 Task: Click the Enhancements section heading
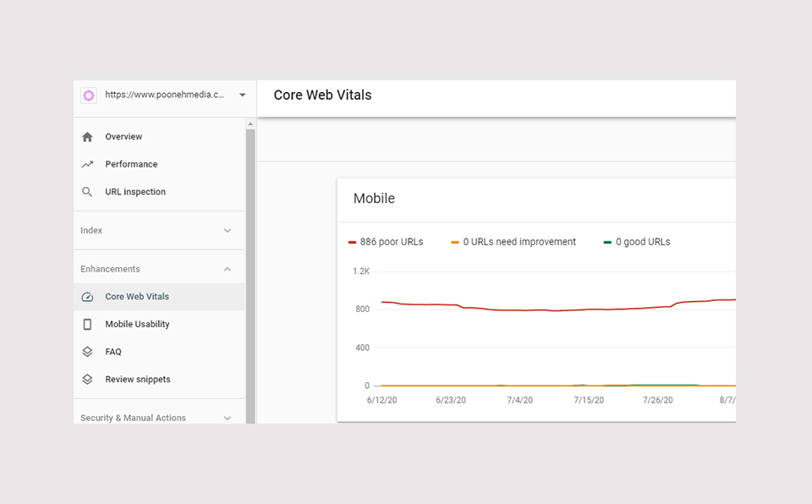[110, 270]
